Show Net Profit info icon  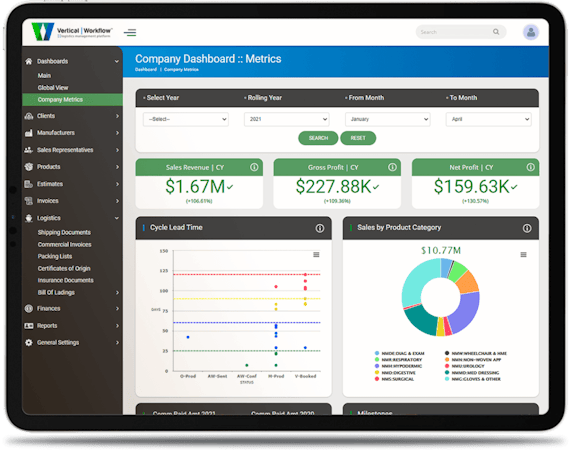[x=530, y=167]
